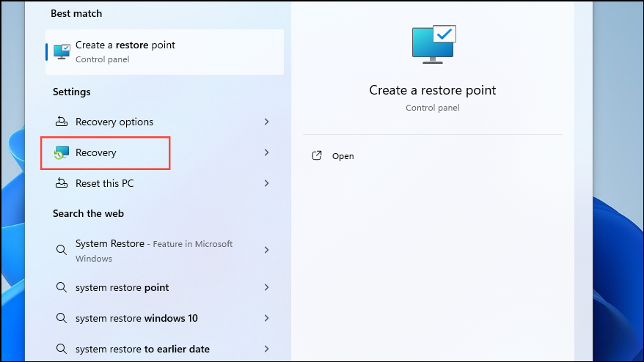Click the Search the web heading

[x=88, y=213]
